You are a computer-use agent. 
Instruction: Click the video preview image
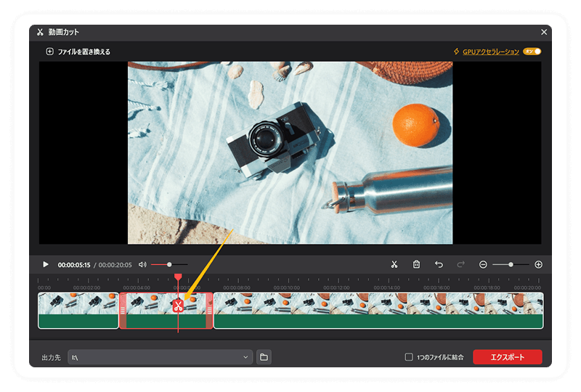click(290, 152)
